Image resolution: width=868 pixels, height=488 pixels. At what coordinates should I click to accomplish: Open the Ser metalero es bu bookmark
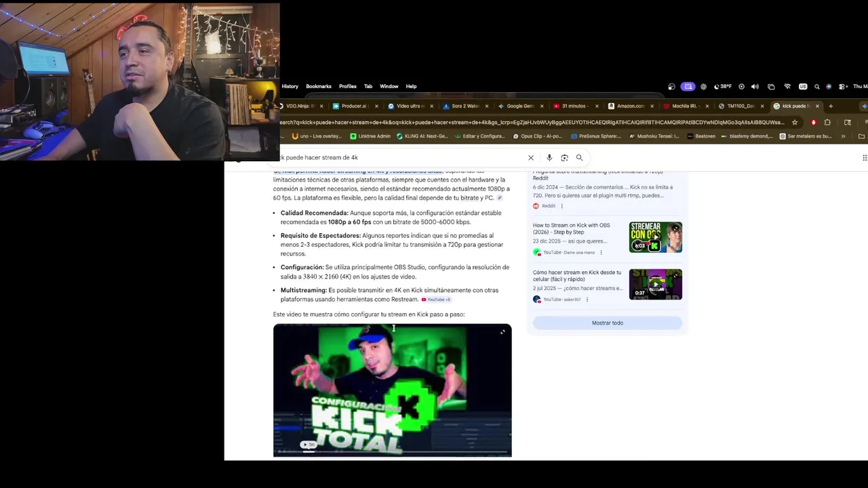805,136
